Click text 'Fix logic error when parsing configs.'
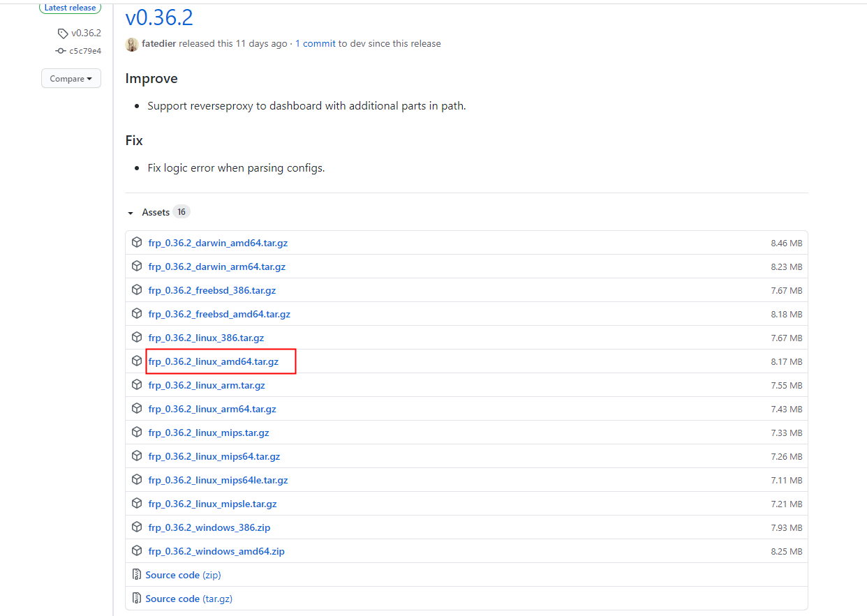 point(236,169)
